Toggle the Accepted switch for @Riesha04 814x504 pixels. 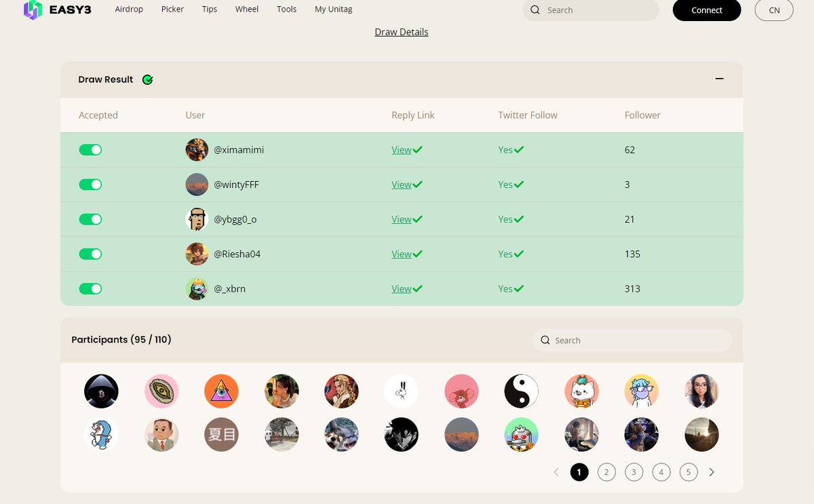[90, 254]
